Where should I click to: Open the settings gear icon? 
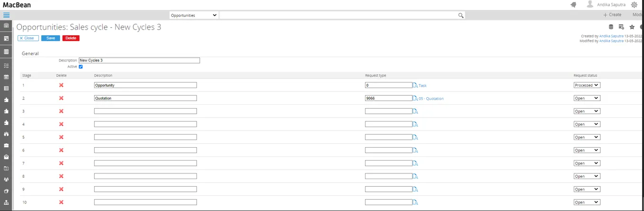[x=634, y=5]
